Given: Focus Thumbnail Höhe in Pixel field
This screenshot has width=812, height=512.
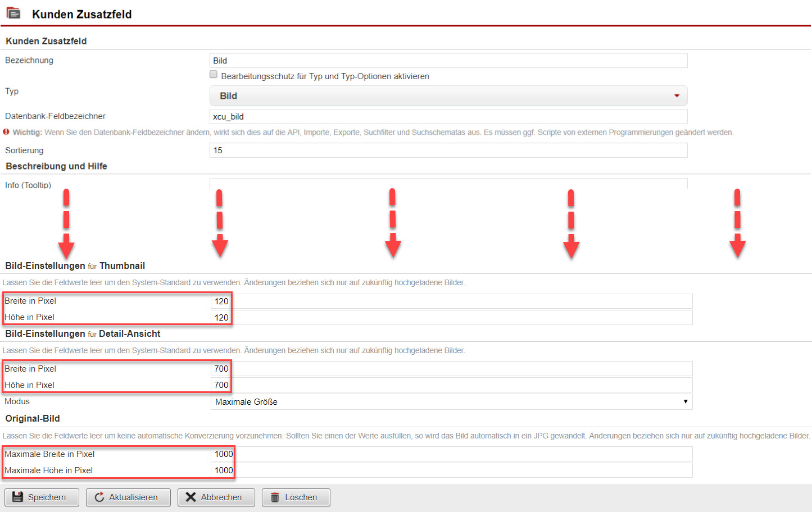Looking at the screenshot, I should [452, 317].
